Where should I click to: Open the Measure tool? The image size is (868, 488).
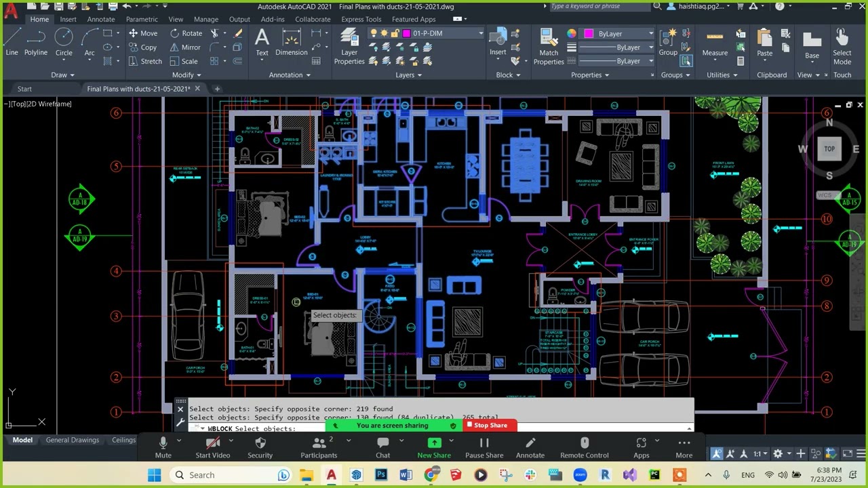pos(715,42)
